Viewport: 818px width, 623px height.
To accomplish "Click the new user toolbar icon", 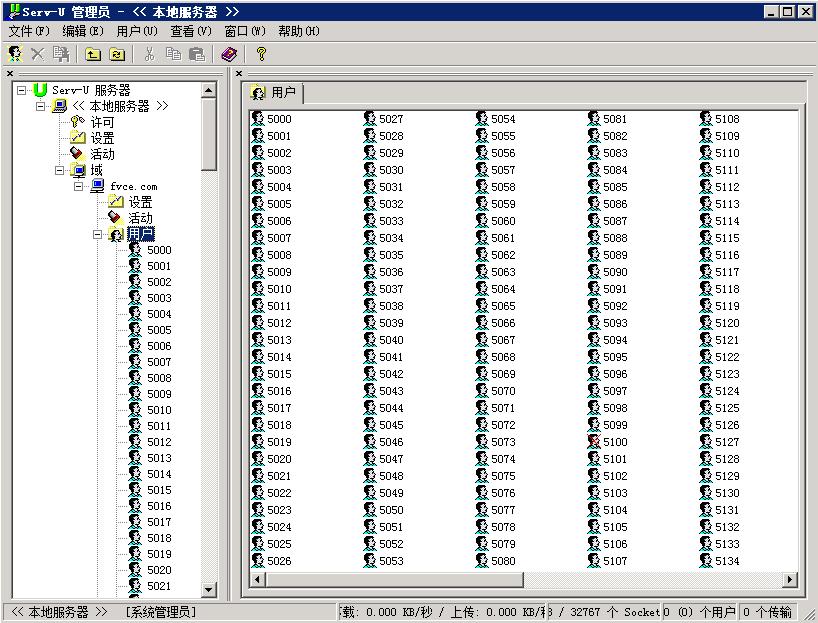I will click(15, 54).
